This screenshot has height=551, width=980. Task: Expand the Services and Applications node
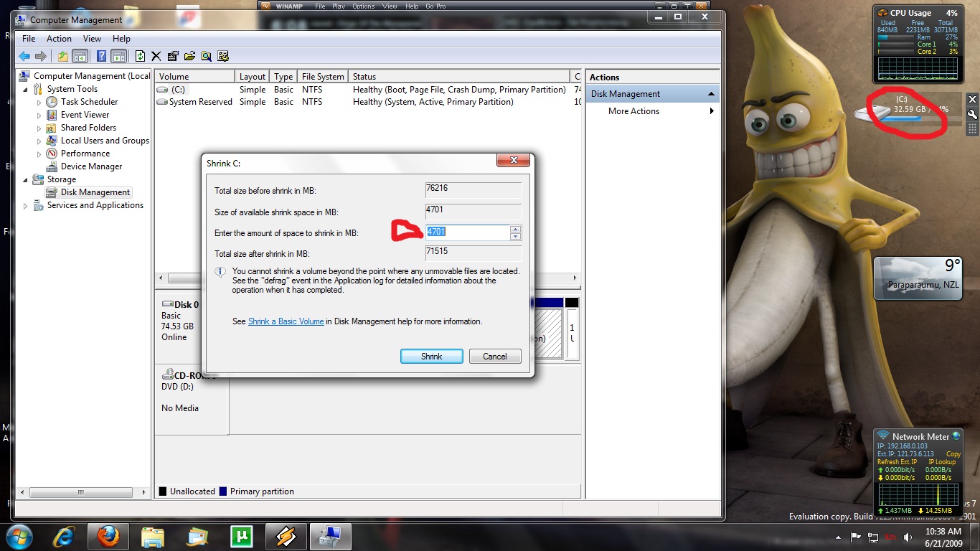26,205
